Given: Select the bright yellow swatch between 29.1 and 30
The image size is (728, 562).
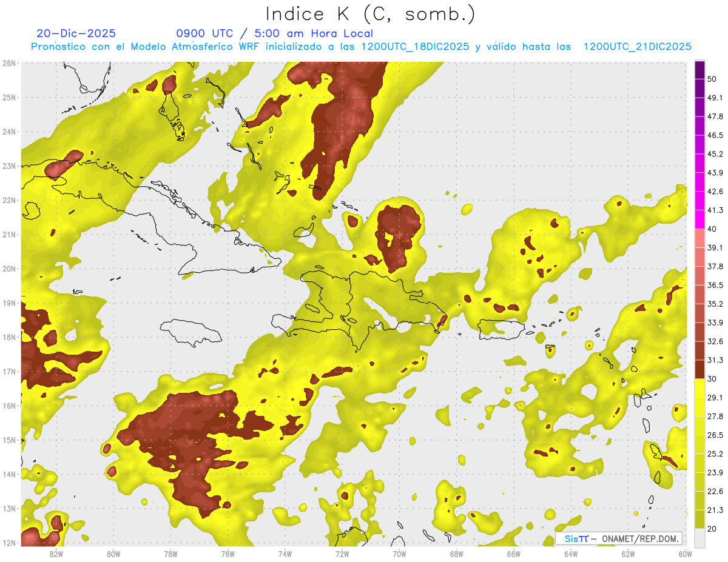Looking at the screenshot, I should point(699,388).
